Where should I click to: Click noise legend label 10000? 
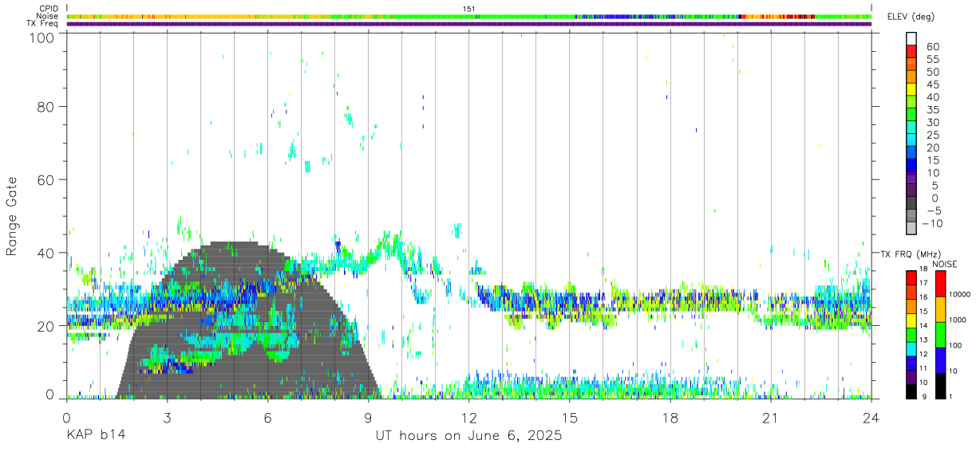(961, 294)
